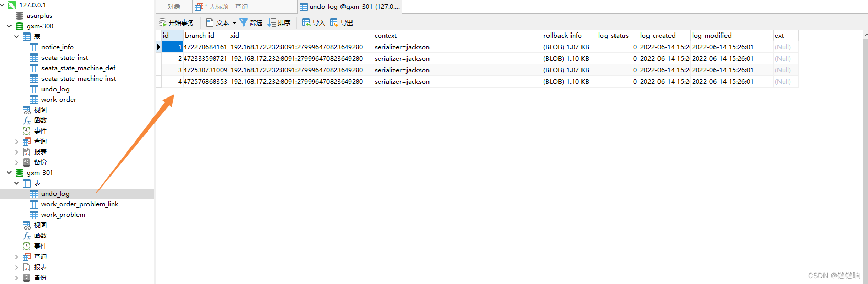Switch to the 无标题 - 查询 tab
The width and height of the screenshot is (868, 284).
pyautogui.click(x=245, y=7)
